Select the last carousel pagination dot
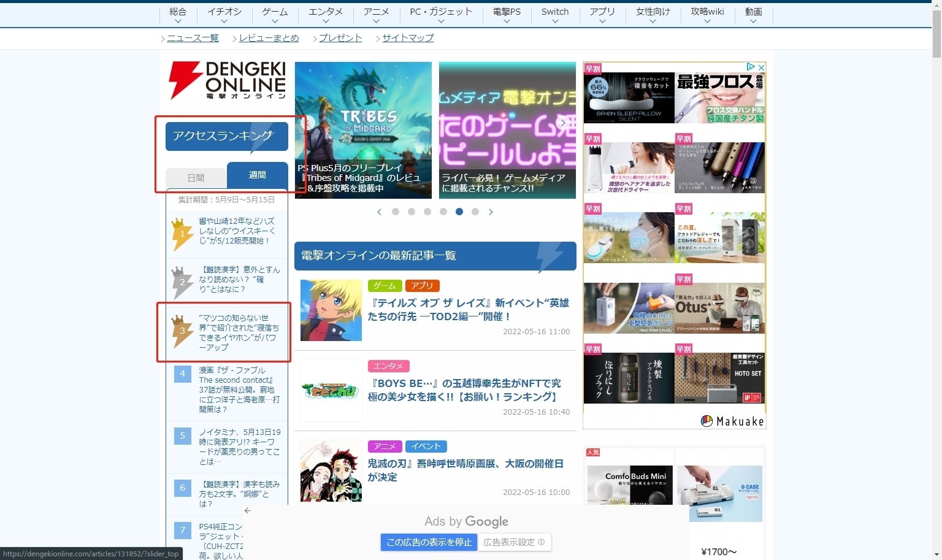 [475, 212]
